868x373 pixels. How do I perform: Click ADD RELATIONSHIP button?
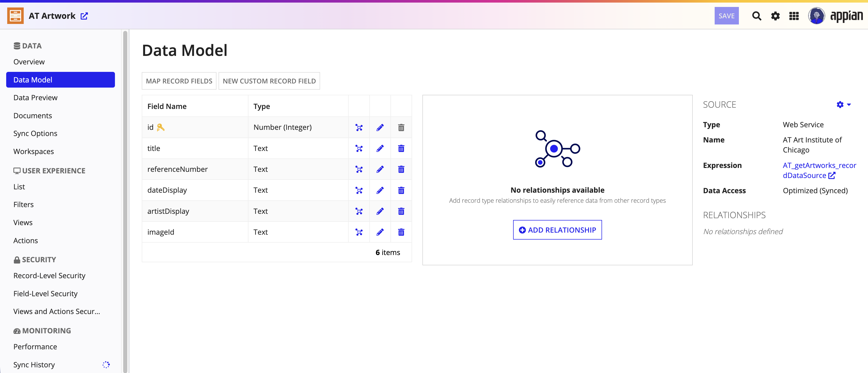557,230
